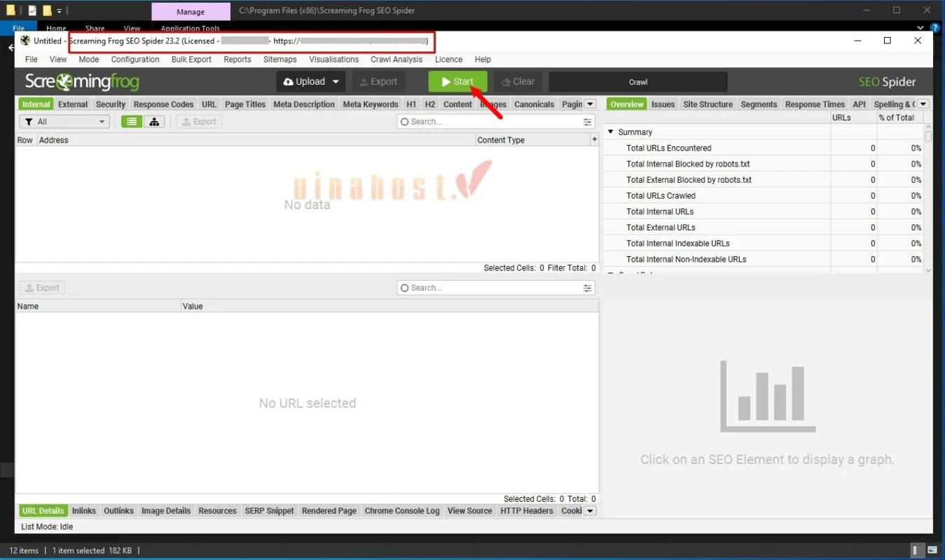Image resolution: width=945 pixels, height=560 pixels.
Task: Open the Mode menu
Action: point(89,59)
